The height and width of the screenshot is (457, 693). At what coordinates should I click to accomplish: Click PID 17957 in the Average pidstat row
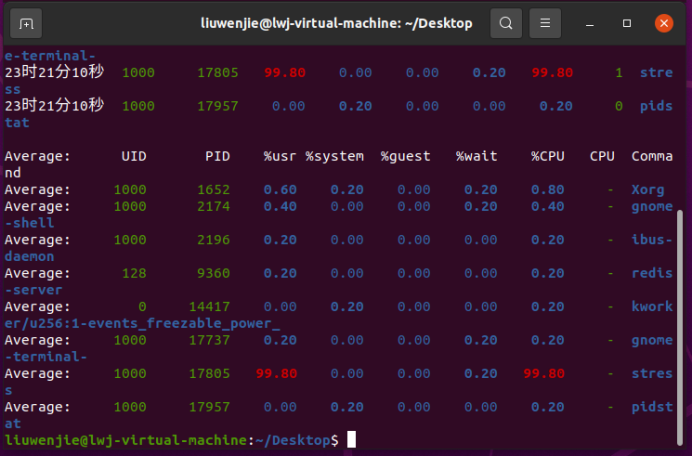tap(209, 407)
